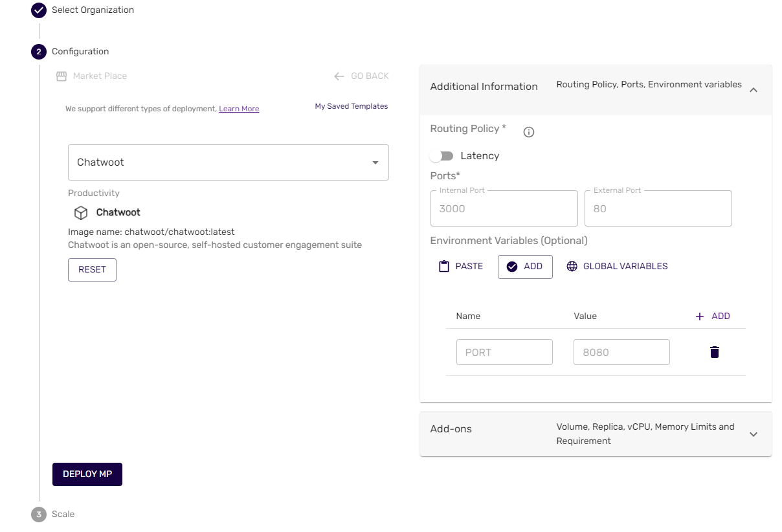The height and width of the screenshot is (532, 782).
Task: Click the DEPLOY MP button
Action: coord(87,474)
